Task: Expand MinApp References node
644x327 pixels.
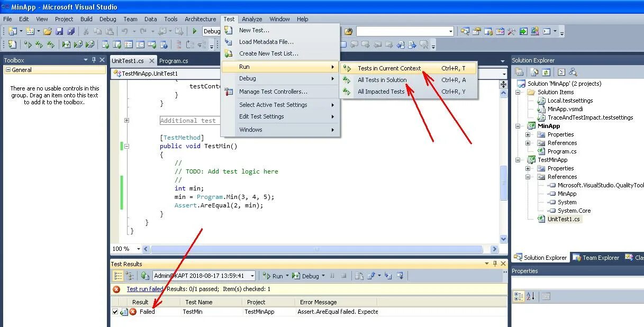Action: click(528, 143)
